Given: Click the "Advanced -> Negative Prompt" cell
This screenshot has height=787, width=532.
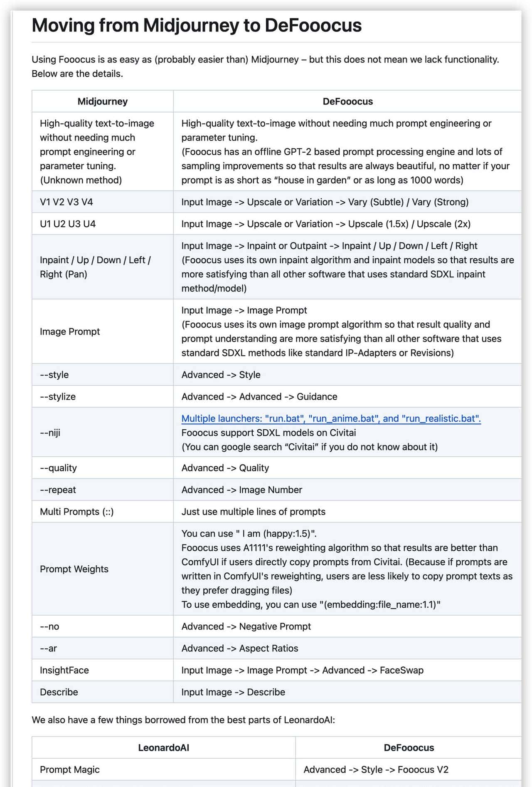Looking at the screenshot, I should coord(246,626).
